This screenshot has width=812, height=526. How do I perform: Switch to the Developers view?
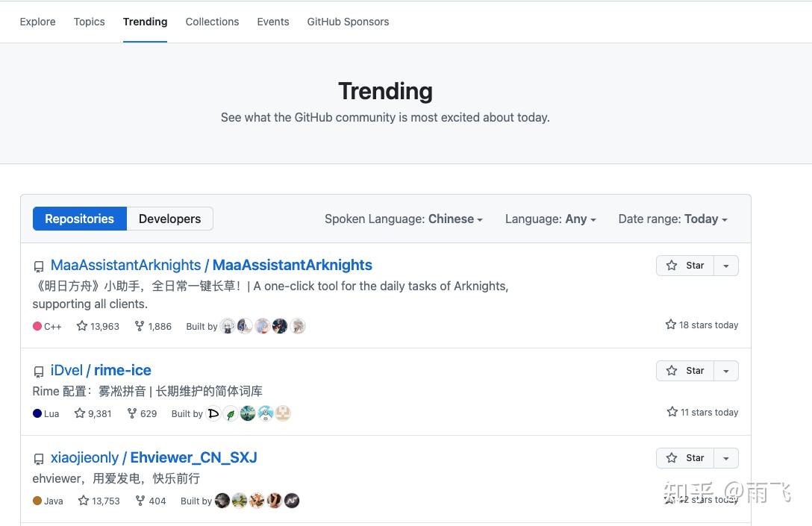tap(169, 219)
